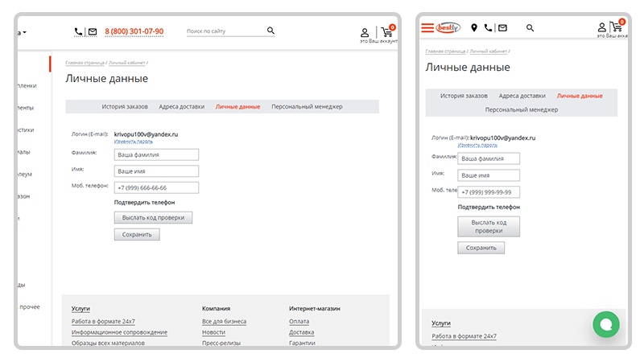This screenshot has height=362, width=644.
Task: Click Выслать код проверки button in desktop view
Action: click(153, 217)
